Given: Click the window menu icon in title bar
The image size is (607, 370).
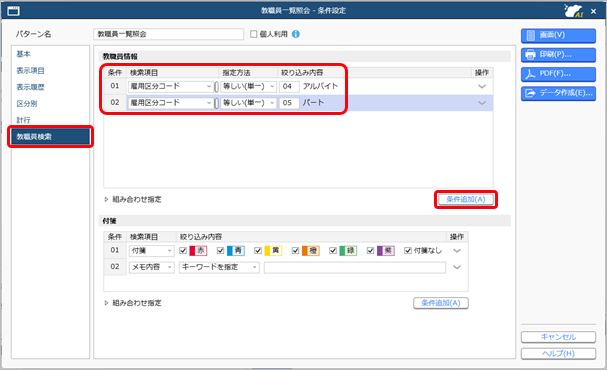Looking at the screenshot, I should pos(13,10).
